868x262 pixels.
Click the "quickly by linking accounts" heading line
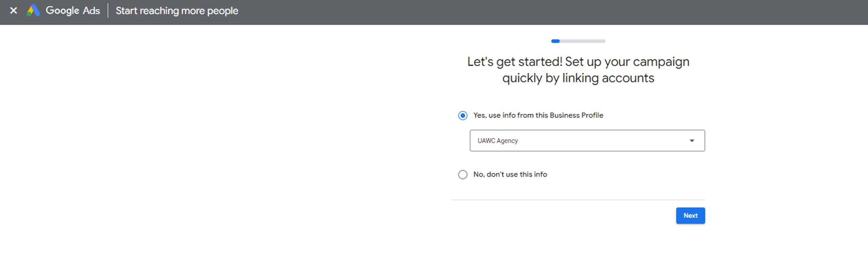(578, 78)
